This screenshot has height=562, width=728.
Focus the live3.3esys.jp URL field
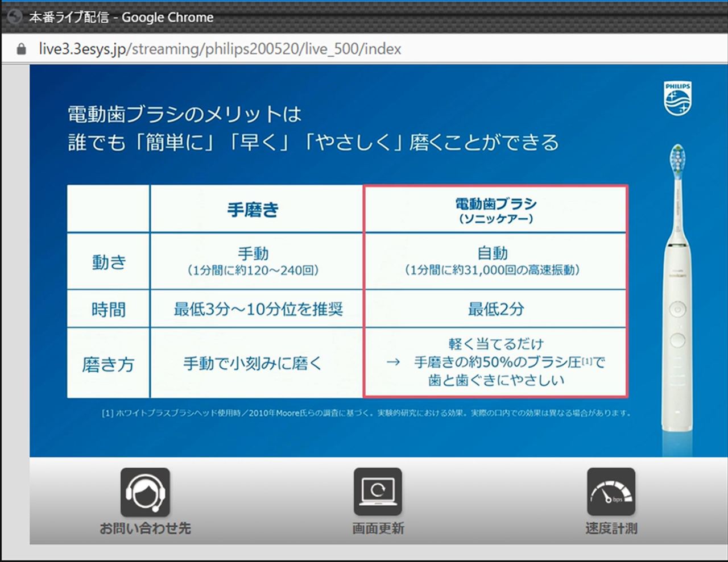tap(220, 49)
